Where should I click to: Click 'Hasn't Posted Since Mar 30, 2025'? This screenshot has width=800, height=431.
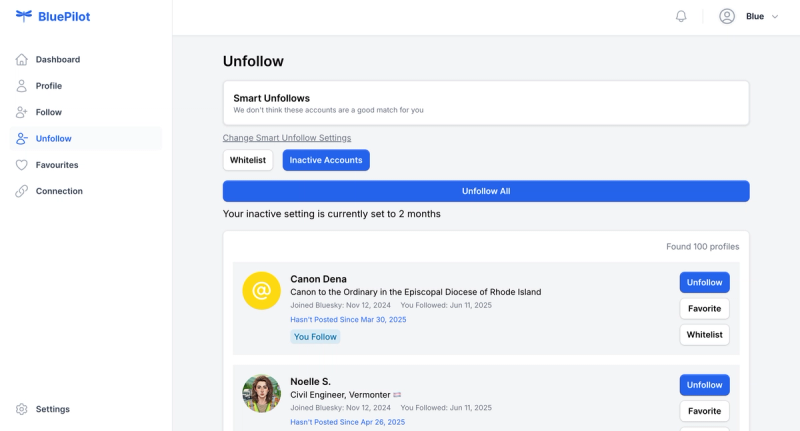coord(348,320)
